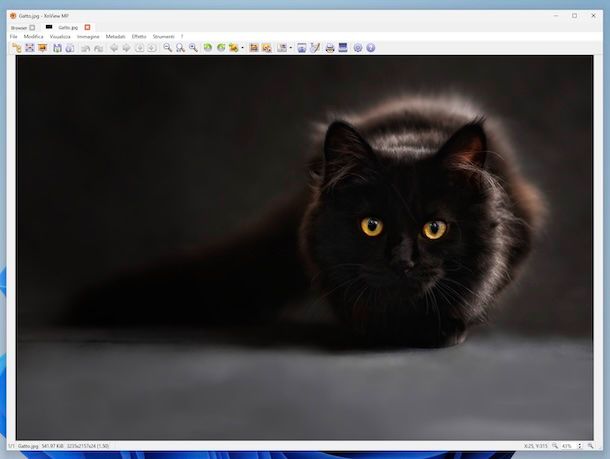Image resolution: width=610 pixels, height=459 pixels.
Task: Click the Save As floppy icon
Action: tap(70, 48)
